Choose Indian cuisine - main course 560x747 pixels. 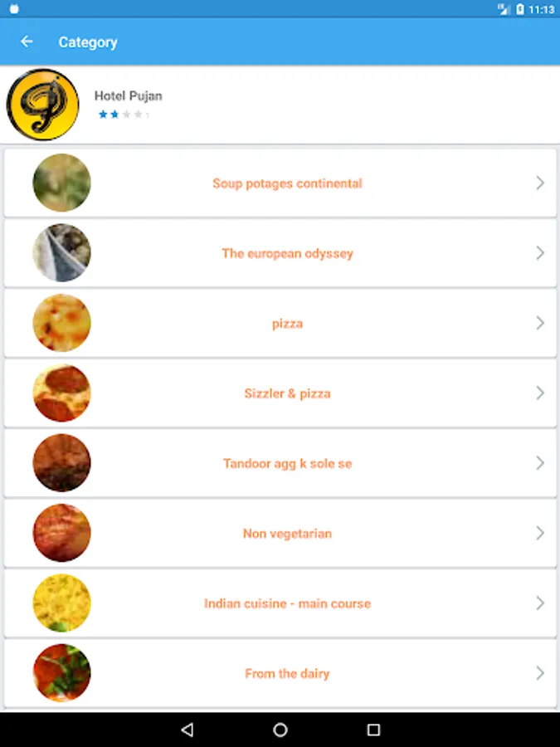click(287, 603)
